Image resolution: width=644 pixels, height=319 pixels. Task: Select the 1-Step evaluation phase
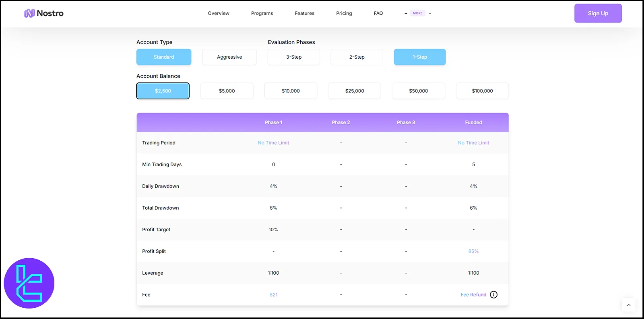pyautogui.click(x=419, y=57)
